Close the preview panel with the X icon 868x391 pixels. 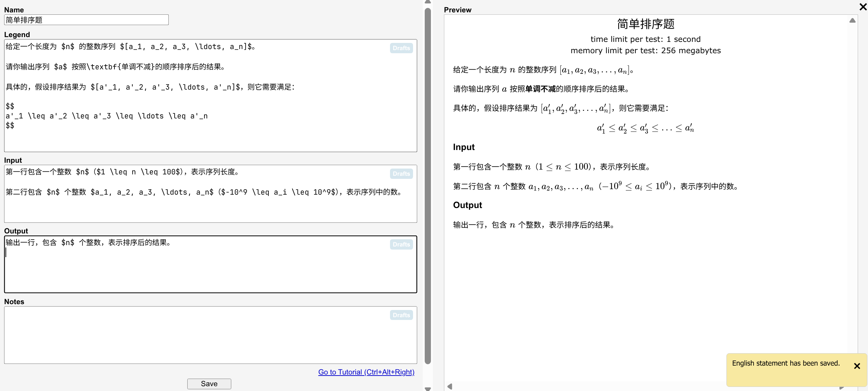pos(863,7)
